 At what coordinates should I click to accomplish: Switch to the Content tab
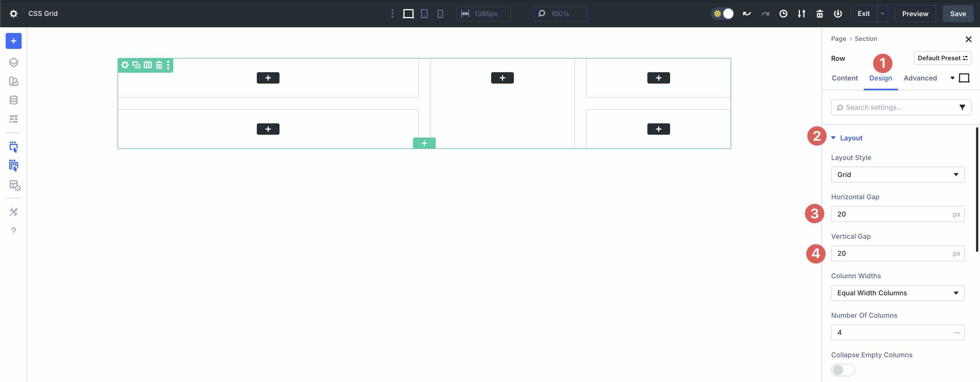pos(845,78)
